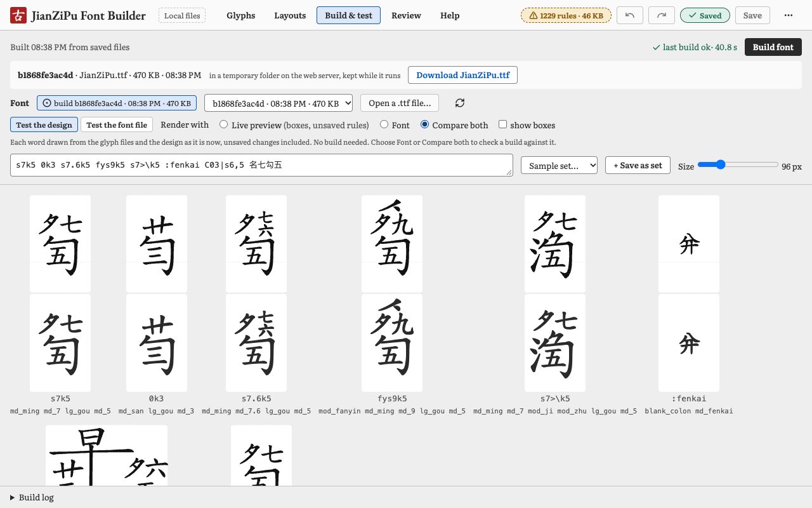This screenshot has width=812, height=508.
Task: Select Font render mode
Action: 384,125
